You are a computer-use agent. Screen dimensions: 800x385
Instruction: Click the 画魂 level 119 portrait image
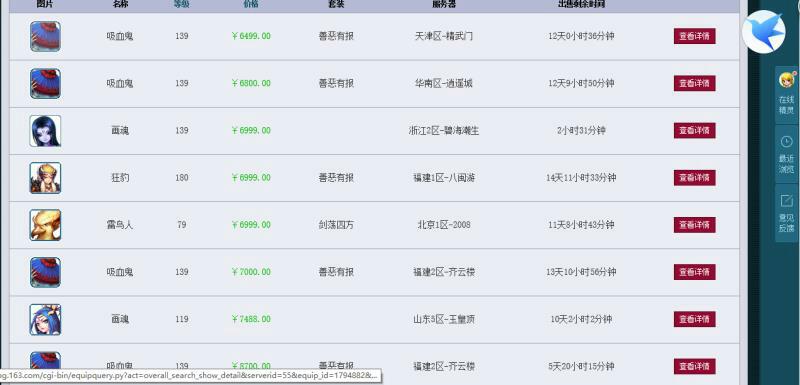pos(45,319)
